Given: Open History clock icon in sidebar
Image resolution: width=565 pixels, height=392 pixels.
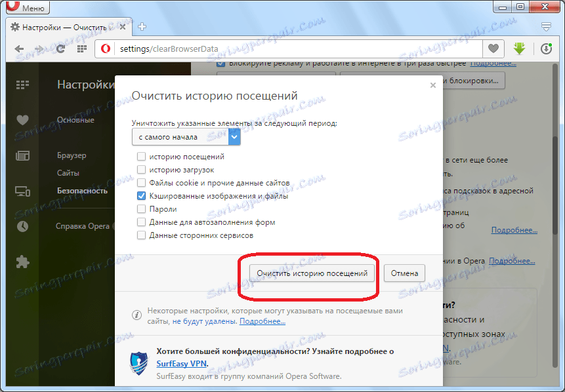Looking at the screenshot, I should (22, 226).
